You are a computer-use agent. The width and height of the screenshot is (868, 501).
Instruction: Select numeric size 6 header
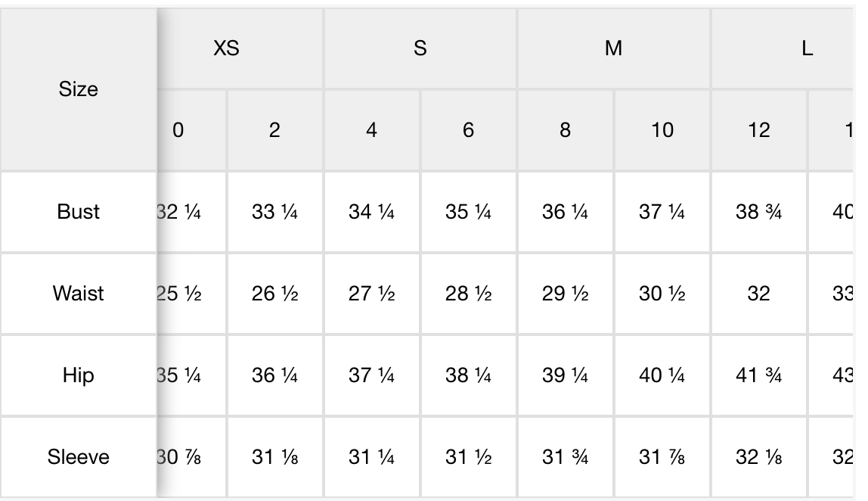point(468,130)
